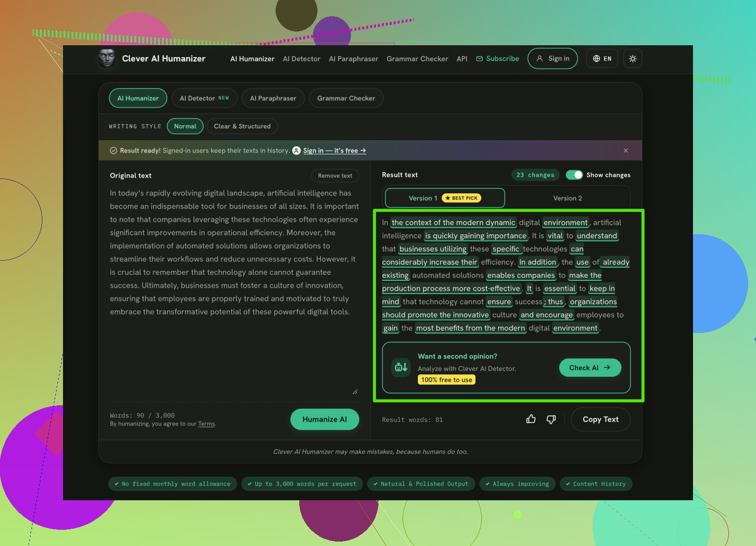Toggle the light/dark theme sun icon
This screenshot has width=756, height=546.
pyautogui.click(x=633, y=59)
